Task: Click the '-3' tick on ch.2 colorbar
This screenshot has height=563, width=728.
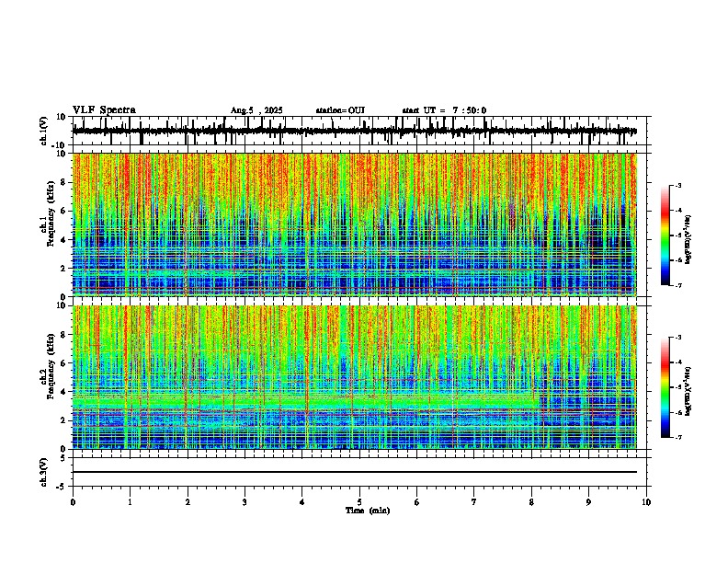Action: 678,338
